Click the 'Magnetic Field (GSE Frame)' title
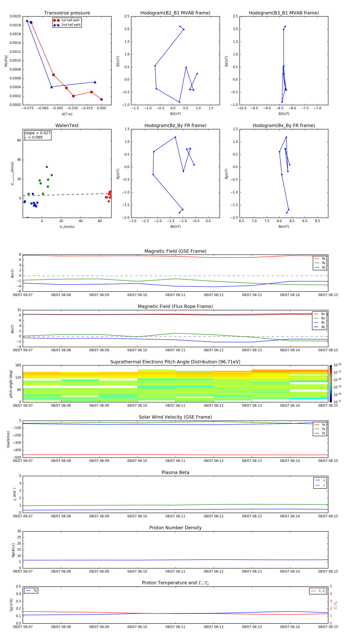This screenshot has width=351, height=644. coord(175,251)
